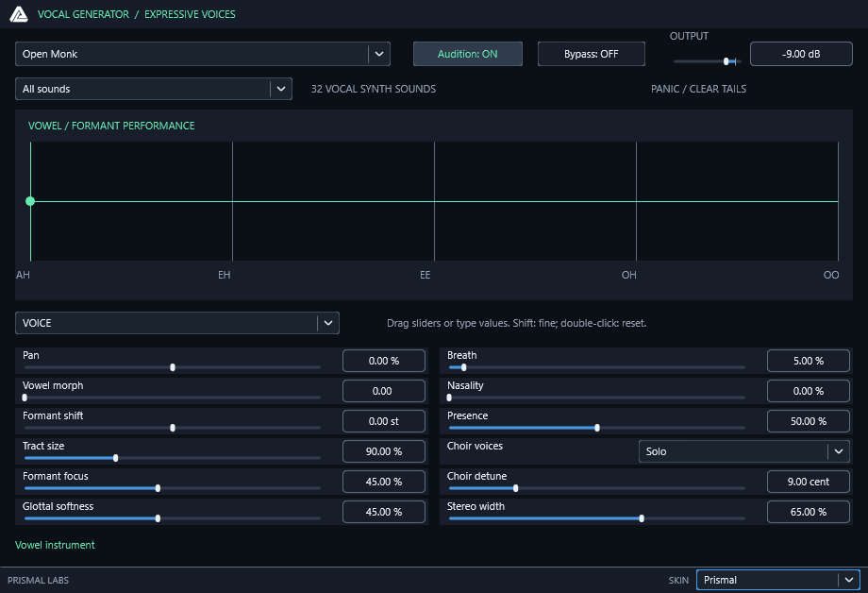Open the Skin Prismal dropdown

tap(777, 580)
